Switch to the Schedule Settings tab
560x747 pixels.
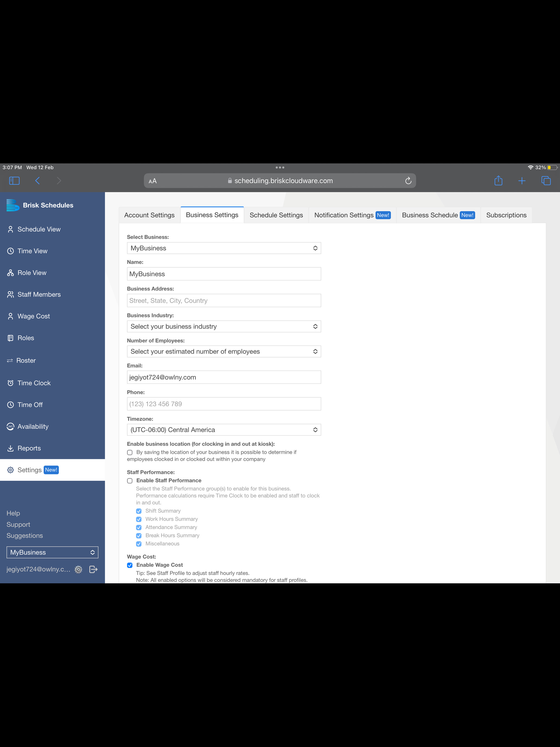point(276,215)
